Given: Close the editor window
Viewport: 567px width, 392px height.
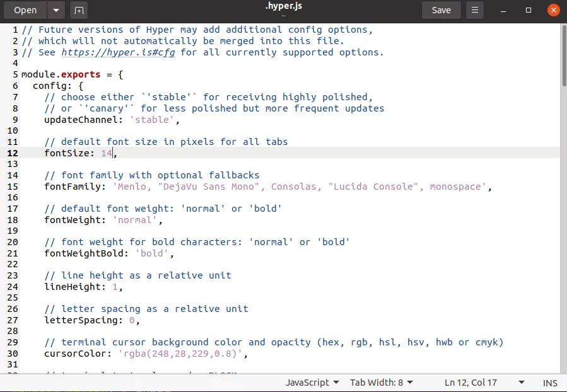Looking at the screenshot, I should (x=553, y=10).
